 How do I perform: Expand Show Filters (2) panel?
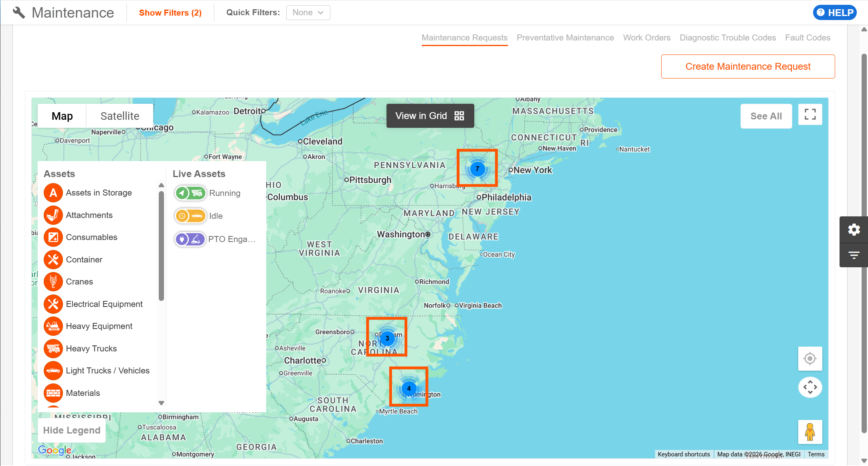click(x=170, y=13)
